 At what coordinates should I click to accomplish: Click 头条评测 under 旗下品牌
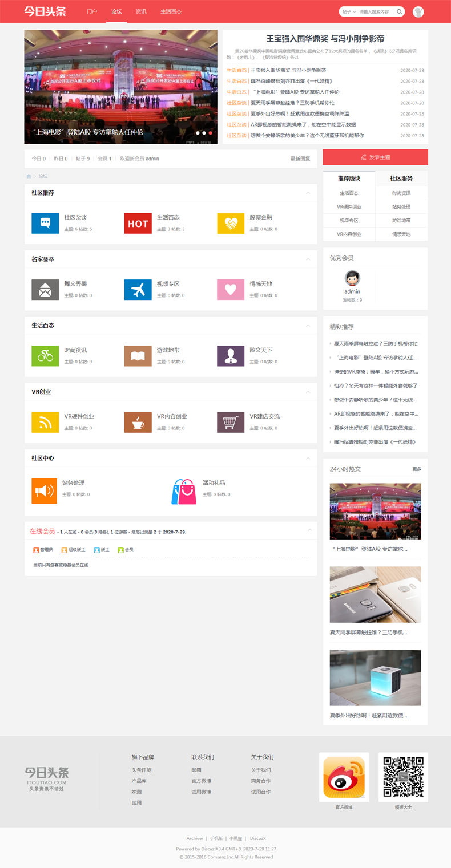(141, 770)
